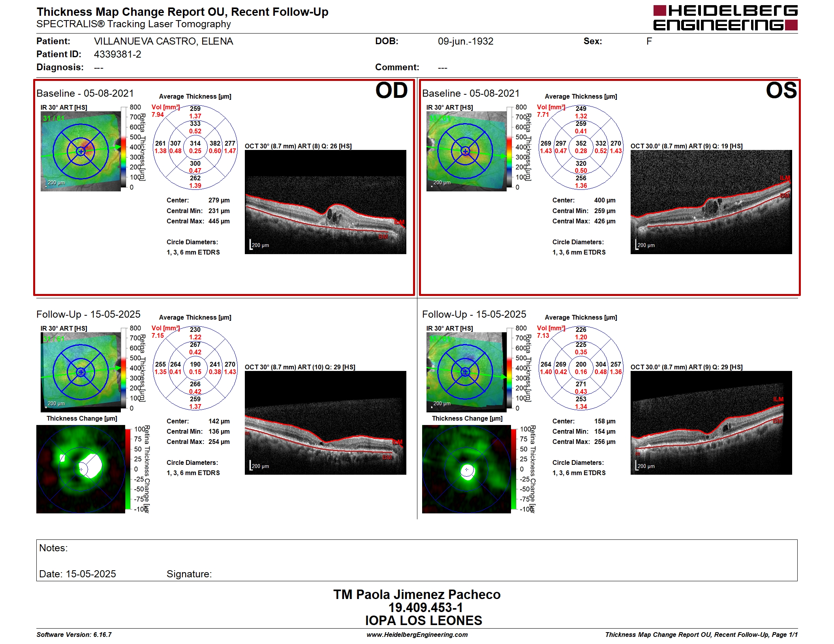Click the IOPA LOS LEONES text
The height and width of the screenshot is (644, 834).
pos(423,621)
